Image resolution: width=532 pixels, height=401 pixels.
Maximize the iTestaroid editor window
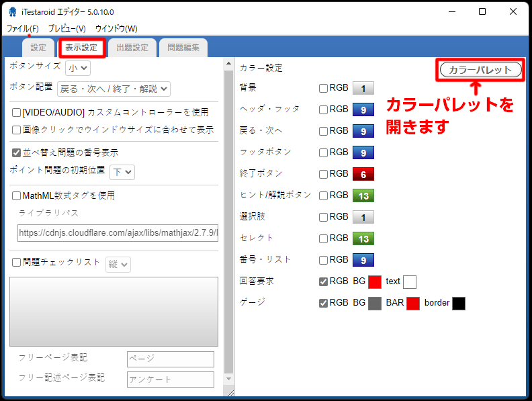482,12
